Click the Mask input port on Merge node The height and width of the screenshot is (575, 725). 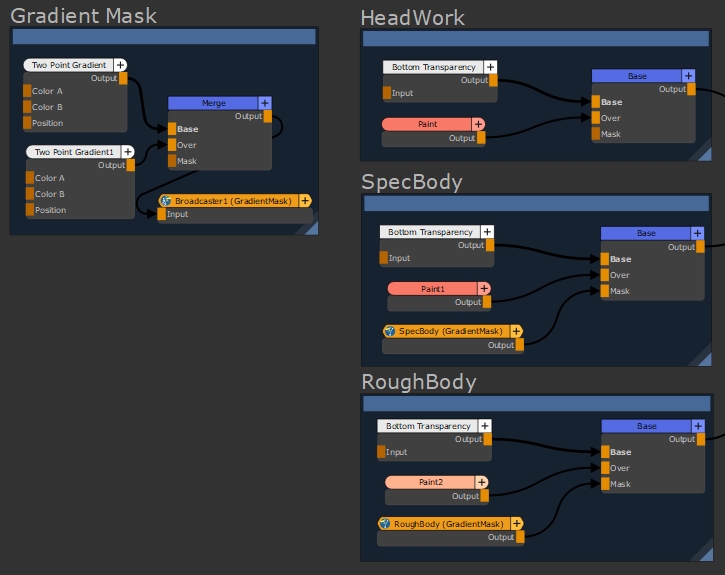click(172, 161)
